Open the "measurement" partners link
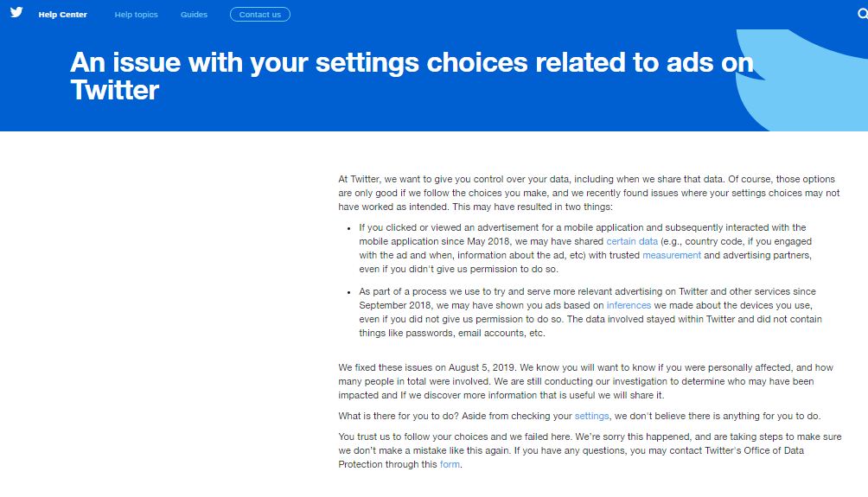The height and width of the screenshot is (497, 868). 672,255
